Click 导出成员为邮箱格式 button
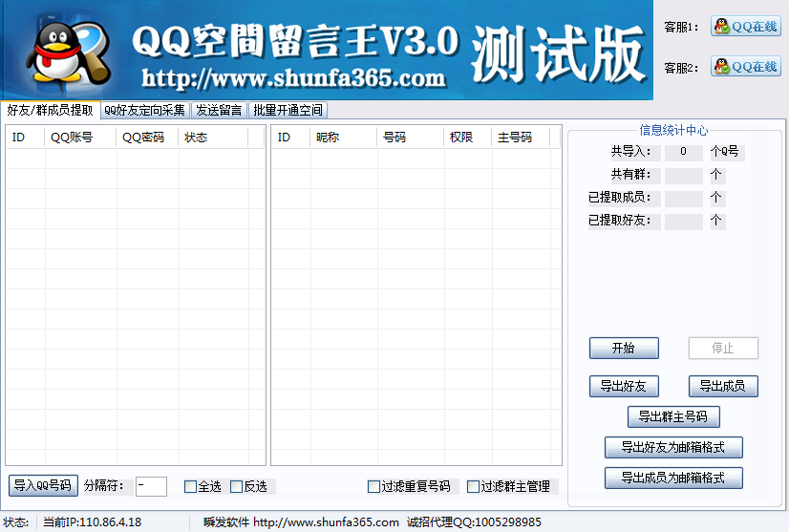The image size is (789, 532). coord(673,479)
